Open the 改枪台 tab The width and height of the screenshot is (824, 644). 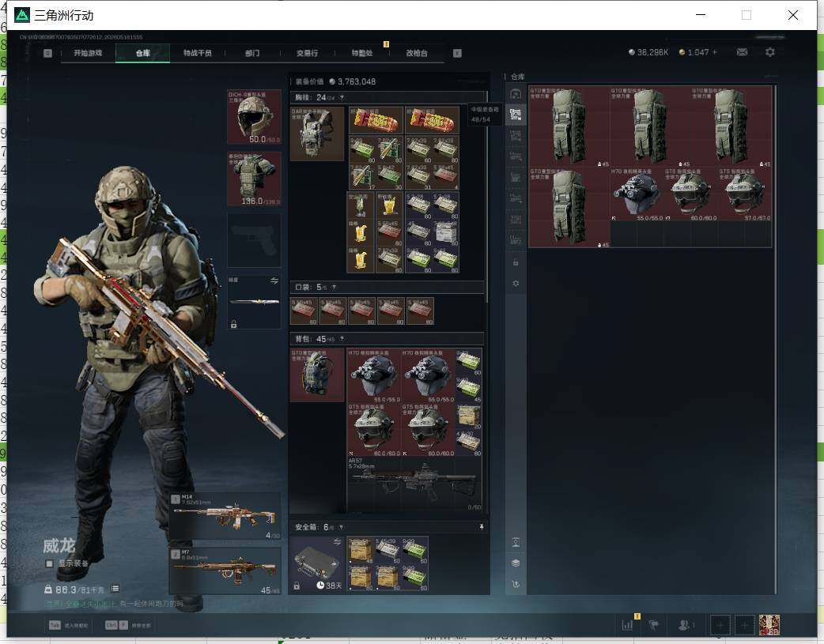417,53
